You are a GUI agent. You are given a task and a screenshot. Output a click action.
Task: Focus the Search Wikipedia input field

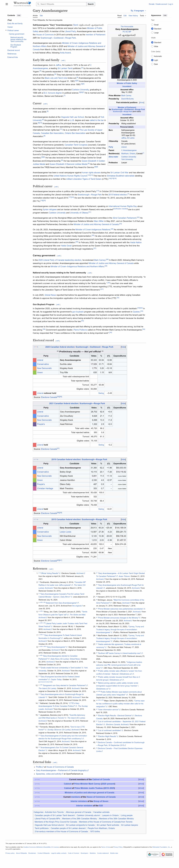click(63, 4)
